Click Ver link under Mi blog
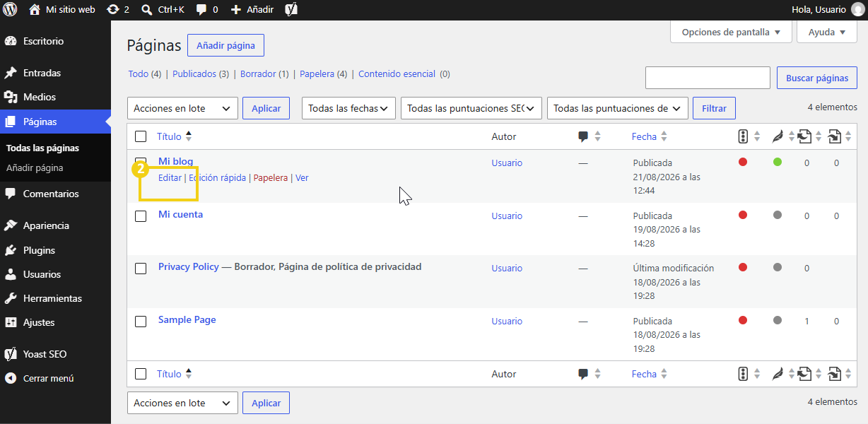 click(x=302, y=178)
